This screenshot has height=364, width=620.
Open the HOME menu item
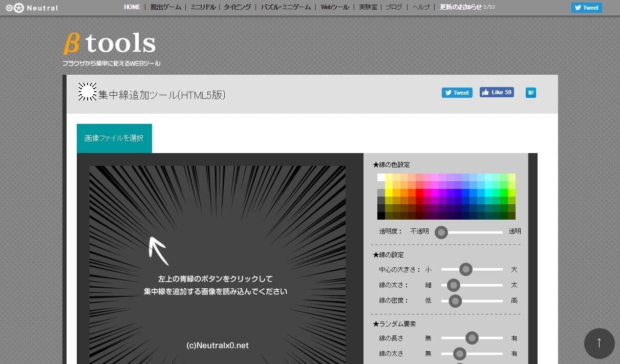pos(132,7)
